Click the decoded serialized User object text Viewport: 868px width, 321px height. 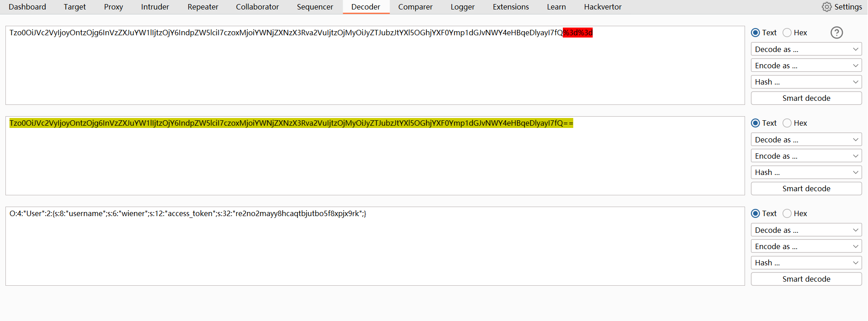coord(188,213)
